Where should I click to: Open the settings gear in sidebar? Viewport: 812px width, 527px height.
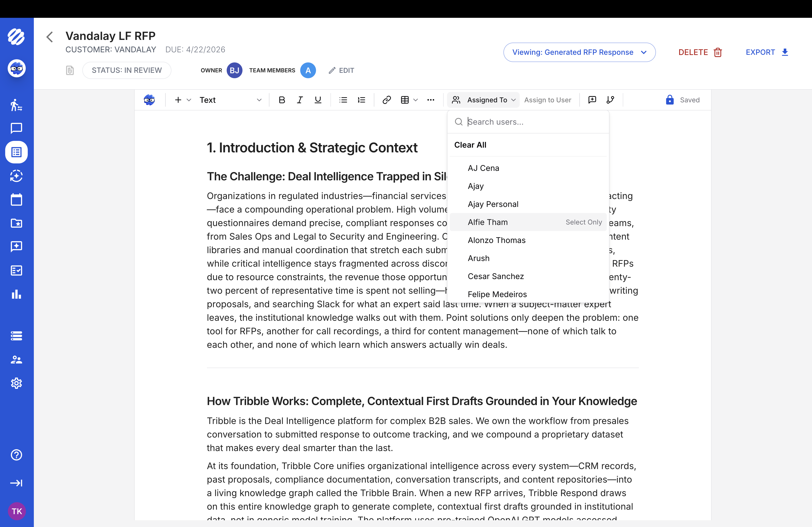(x=16, y=383)
